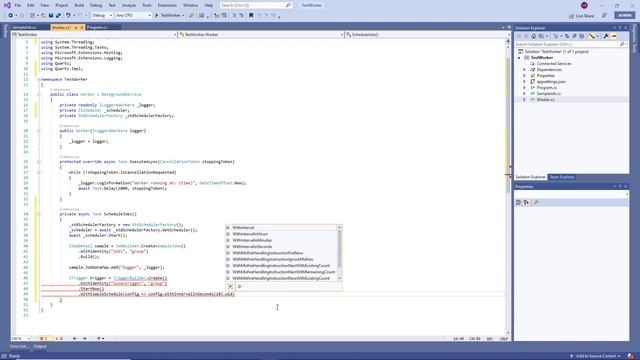Expand the appsettings.json node
Image resolution: width=640 pixels, height=360 pixels.
(x=525, y=82)
